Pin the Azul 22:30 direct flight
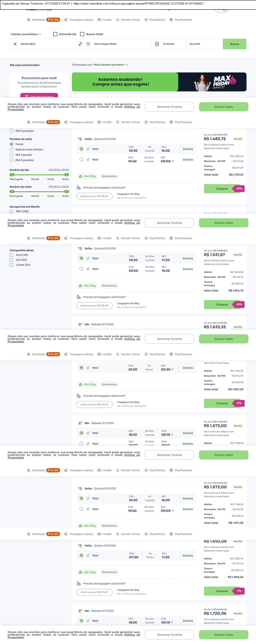 coord(88,368)
